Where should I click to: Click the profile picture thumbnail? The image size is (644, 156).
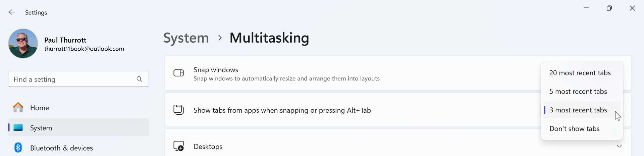click(x=23, y=44)
